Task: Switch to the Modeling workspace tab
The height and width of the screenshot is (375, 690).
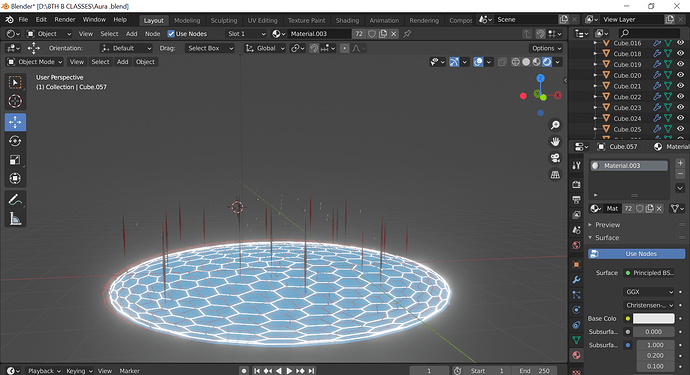Action: [x=187, y=20]
